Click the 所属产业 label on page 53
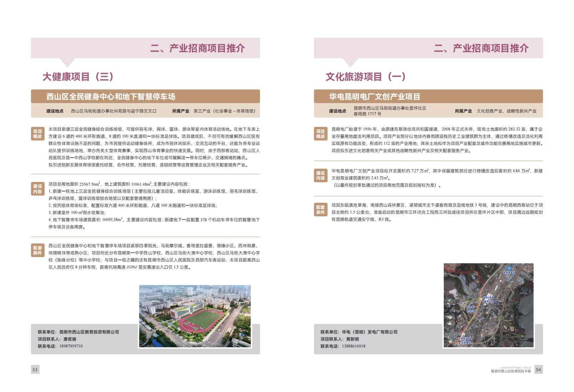This screenshot has width=574, height=392. [x=181, y=111]
